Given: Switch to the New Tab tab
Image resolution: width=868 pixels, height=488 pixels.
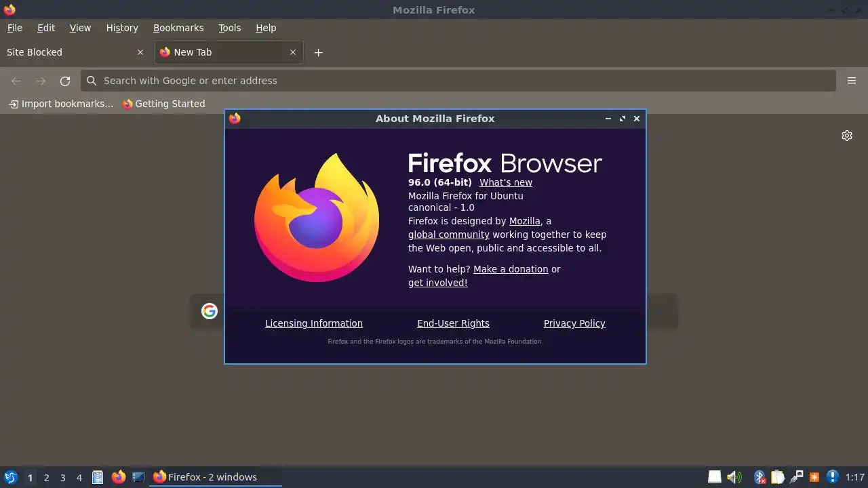Looking at the screenshot, I should point(229,52).
